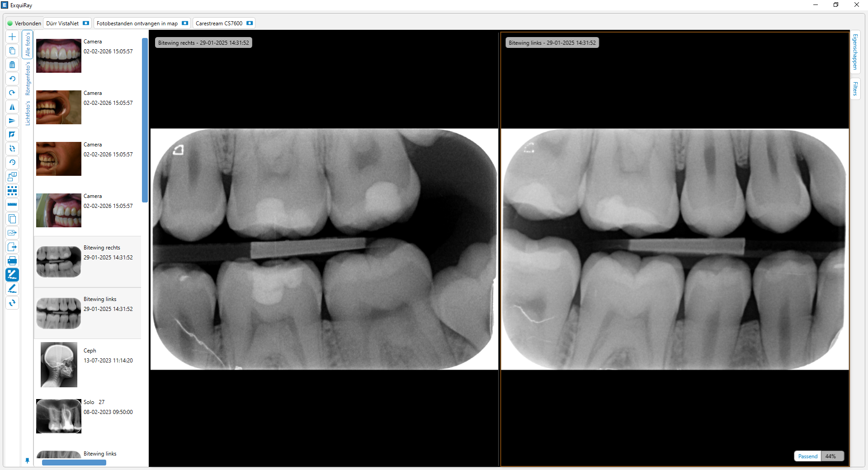This screenshot has width=868, height=470.
Task: Open the grid layout view icon
Action: coord(12,191)
